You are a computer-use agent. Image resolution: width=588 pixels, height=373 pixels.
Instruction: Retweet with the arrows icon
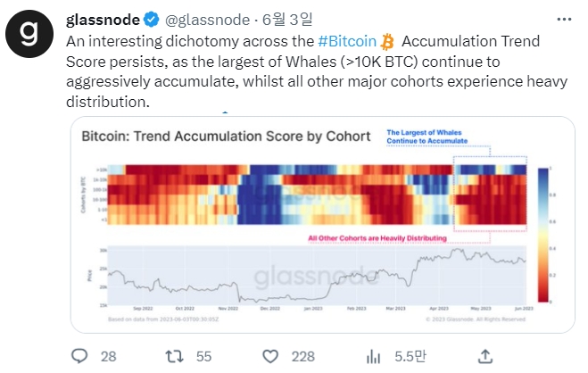176,356
